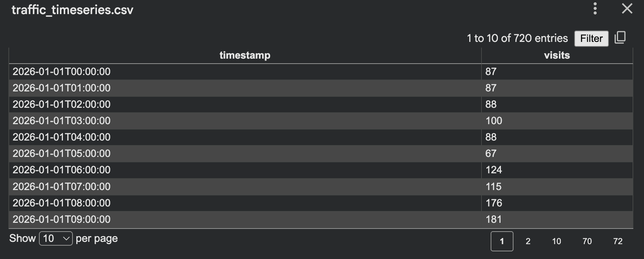Open the rows-per-page selector
644x259 pixels.
55,238
